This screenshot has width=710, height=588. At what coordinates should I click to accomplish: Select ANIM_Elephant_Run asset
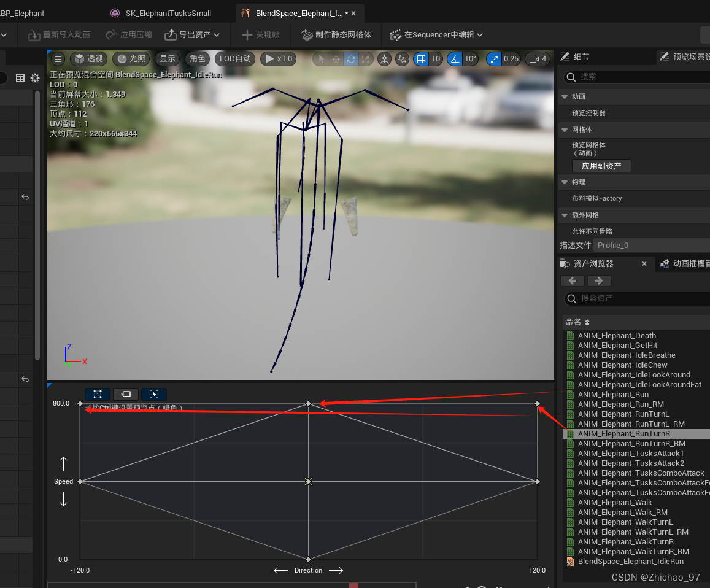pyautogui.click(x=613, y=395)
